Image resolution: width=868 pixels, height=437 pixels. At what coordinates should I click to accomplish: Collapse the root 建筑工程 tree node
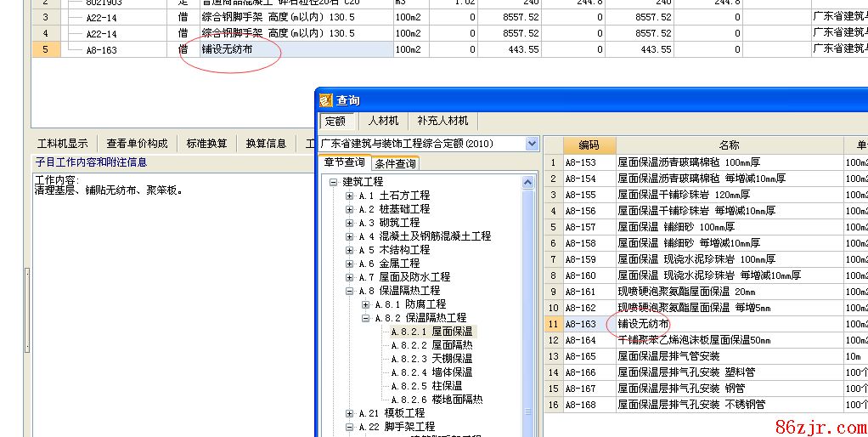point(334,182)
